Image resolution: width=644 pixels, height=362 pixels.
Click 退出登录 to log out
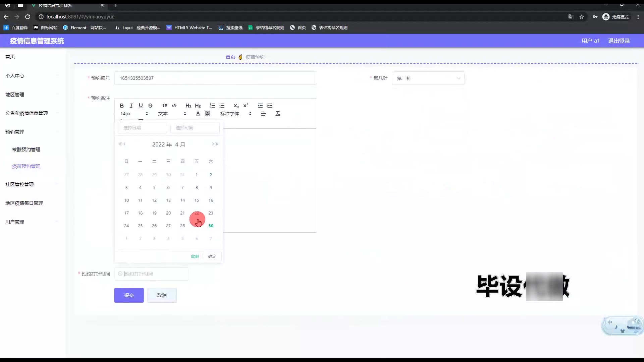[x=619, y=41]
